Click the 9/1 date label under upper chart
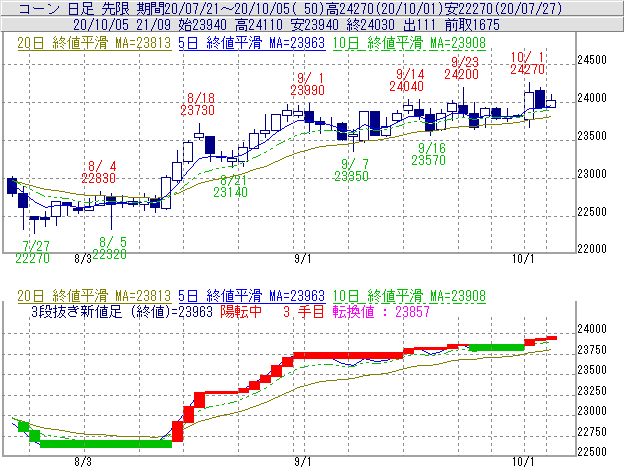The width and height of the screenshot is (624, 474). click(303, 259)
